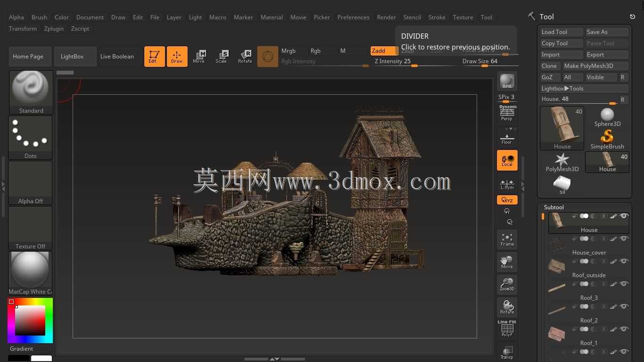The width and height of the screenshot is (644, 362).
Task: Open the Dots stroke picker
Action: [x=31, y=138]
